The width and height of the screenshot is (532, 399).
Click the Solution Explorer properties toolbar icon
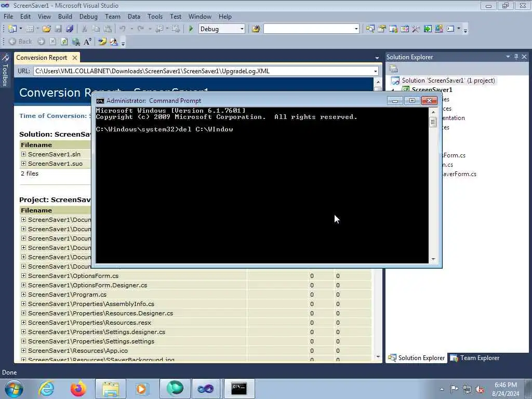[394, 69]
